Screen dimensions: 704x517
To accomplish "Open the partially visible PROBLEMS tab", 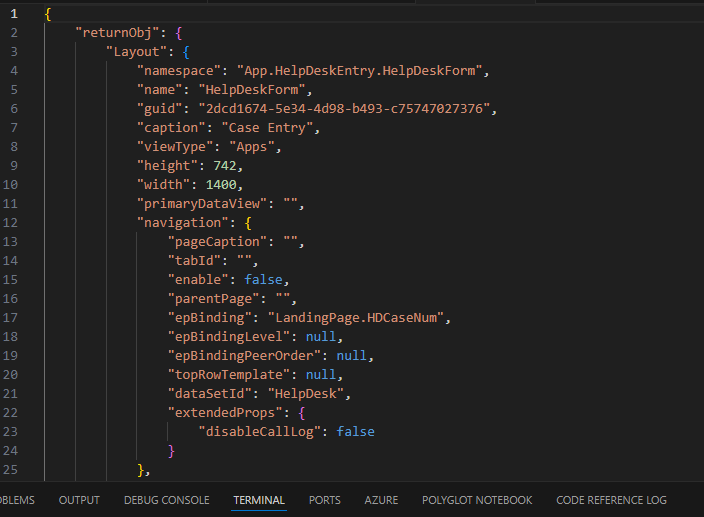I will click(x=16, y=500).
